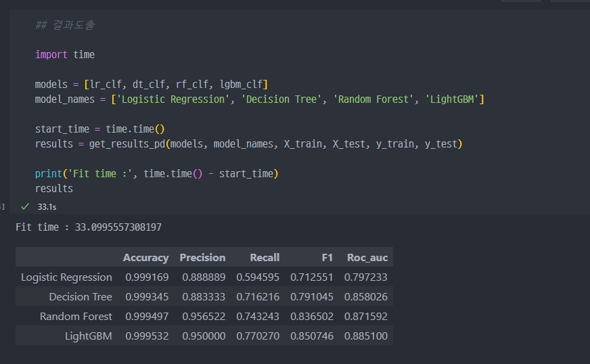Click Random Forest precision 0.956522
This screenshot has height=364, width=590.
(x=204, y=317)
